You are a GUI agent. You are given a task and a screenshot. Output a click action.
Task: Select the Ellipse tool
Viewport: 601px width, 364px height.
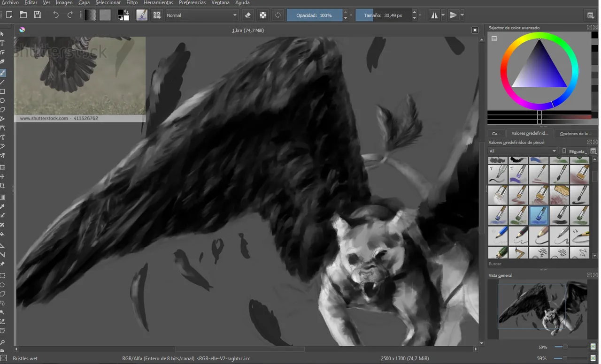(x=2, y=100)
